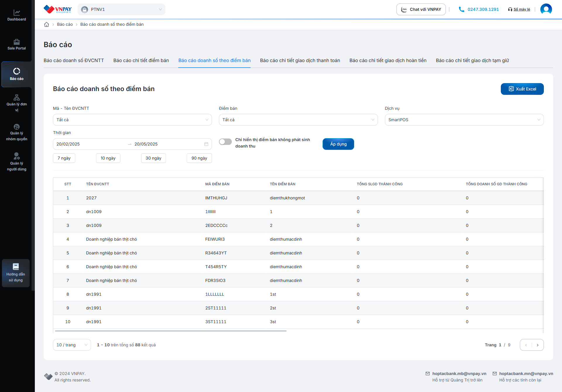
Task: Open the Mã - Tên ĐVCNTT dropdown
Action: pos(132,120)
